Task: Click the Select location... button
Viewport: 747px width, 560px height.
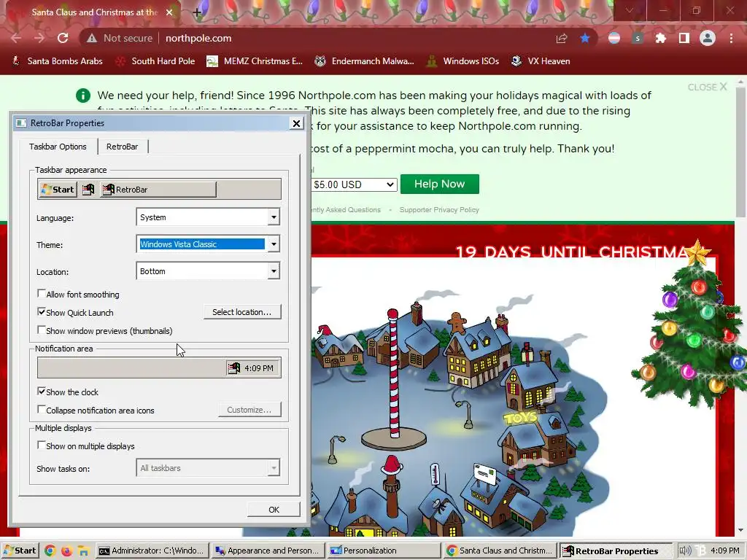Action: tap(242, 312)
